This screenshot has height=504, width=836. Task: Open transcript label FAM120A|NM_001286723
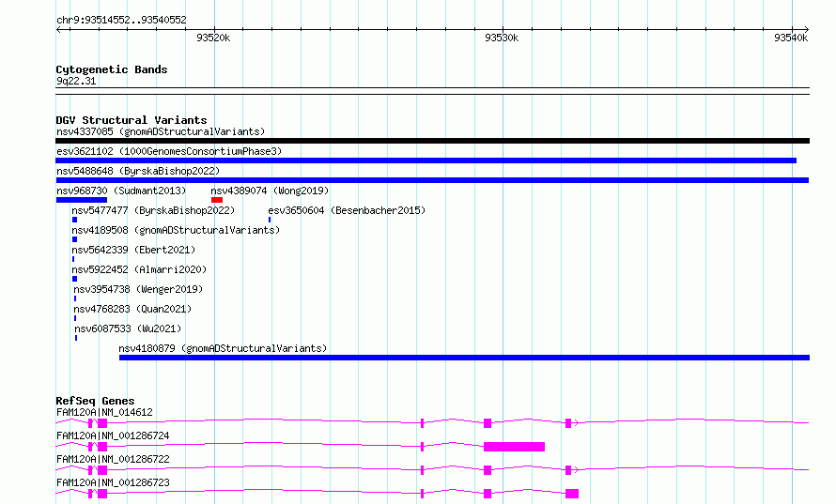coord(113,482)
